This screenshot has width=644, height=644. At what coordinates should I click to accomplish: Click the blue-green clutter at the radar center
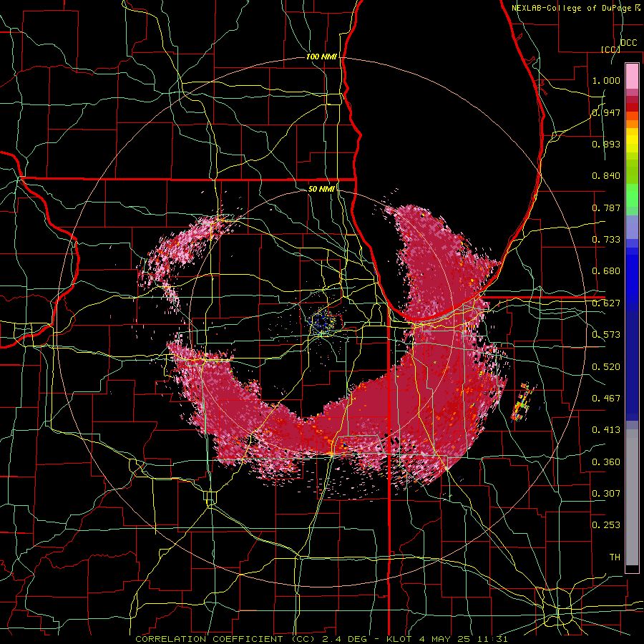coord(323,323)
